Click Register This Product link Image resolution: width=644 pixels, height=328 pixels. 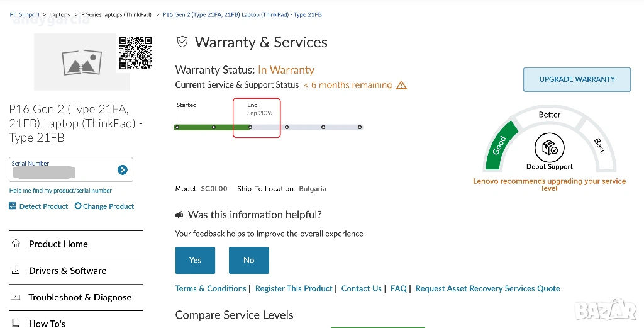(x=294, y=288)
